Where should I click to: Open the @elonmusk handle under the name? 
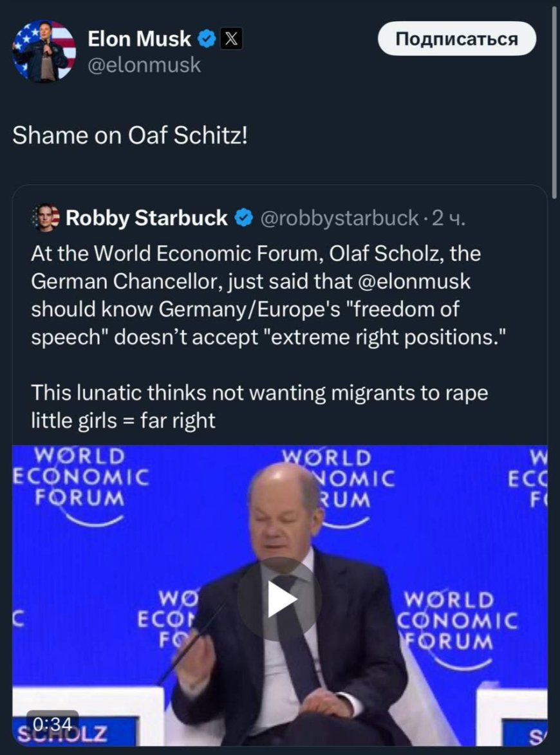[144, 66]
